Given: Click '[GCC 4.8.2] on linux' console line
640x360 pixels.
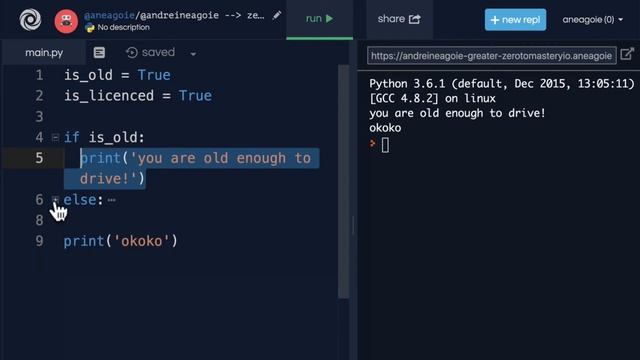Looking at the screenshot, I should [432, 98].
